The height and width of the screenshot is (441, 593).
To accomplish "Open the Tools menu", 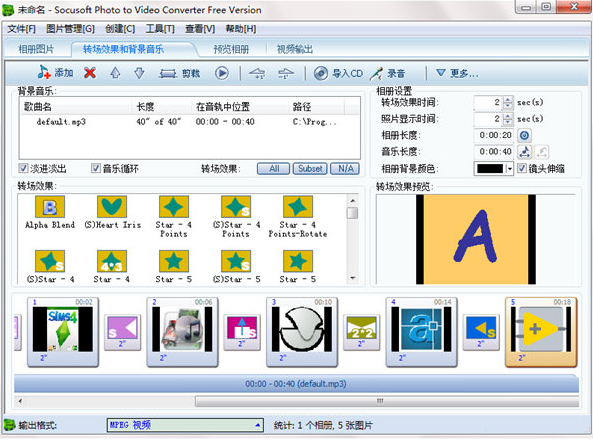I will click(x=160, y=29).
